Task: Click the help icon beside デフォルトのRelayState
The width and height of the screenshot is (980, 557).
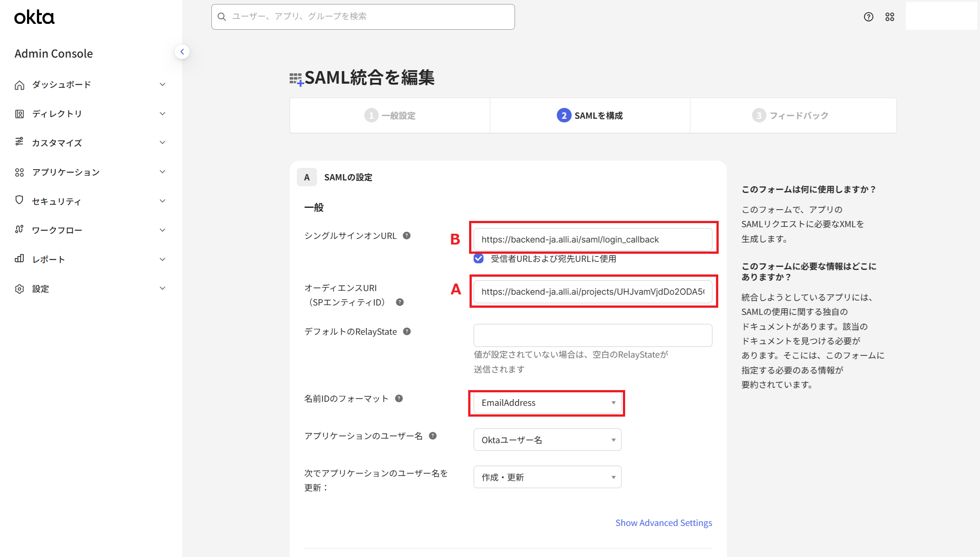Action: [407, 331]
